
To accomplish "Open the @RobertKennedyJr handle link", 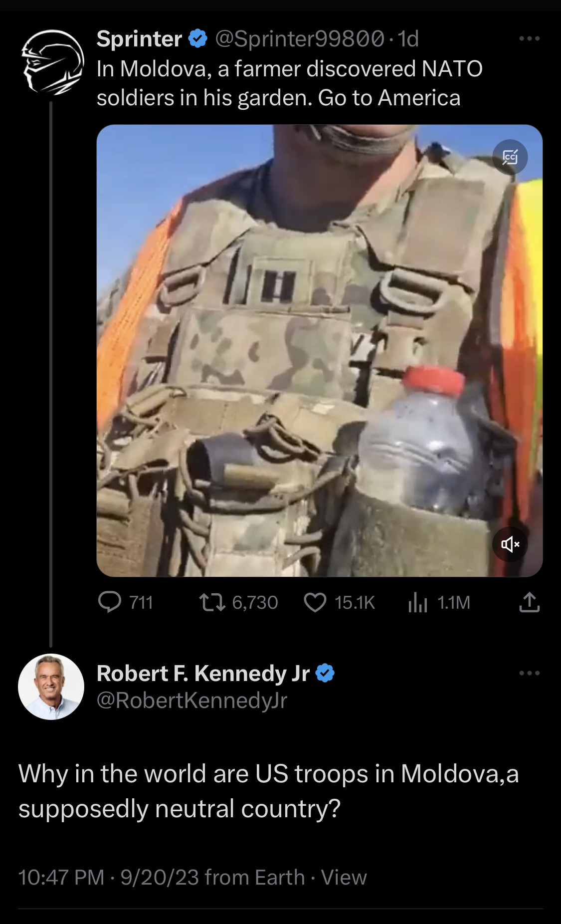I will [x=191, y=700].
